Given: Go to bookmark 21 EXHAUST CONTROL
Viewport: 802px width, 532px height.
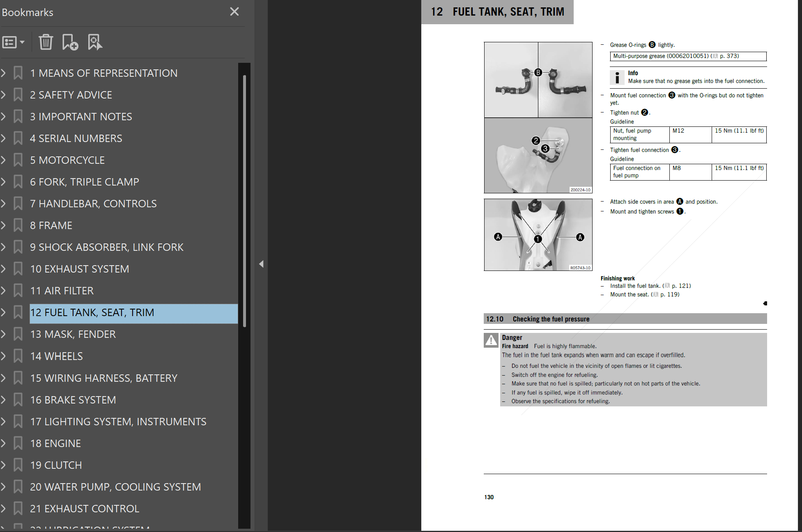Looking at the screenshot, I should pos(85,509).
